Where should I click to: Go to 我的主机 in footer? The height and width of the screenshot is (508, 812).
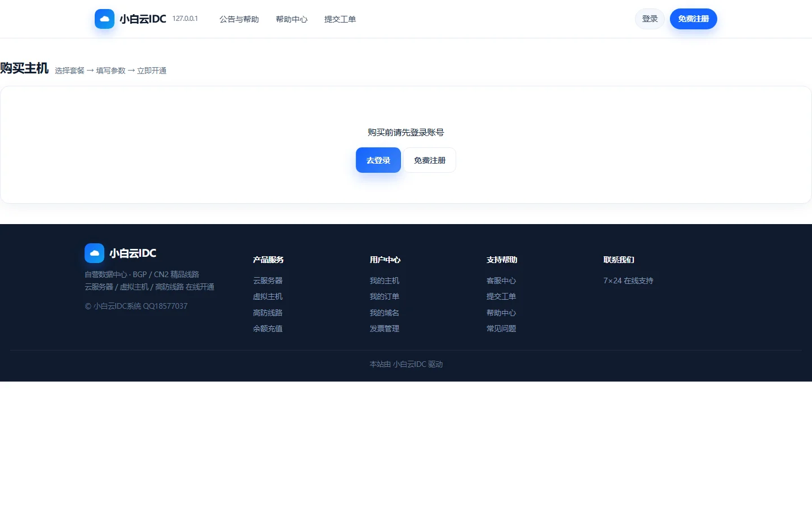point(385,281)
